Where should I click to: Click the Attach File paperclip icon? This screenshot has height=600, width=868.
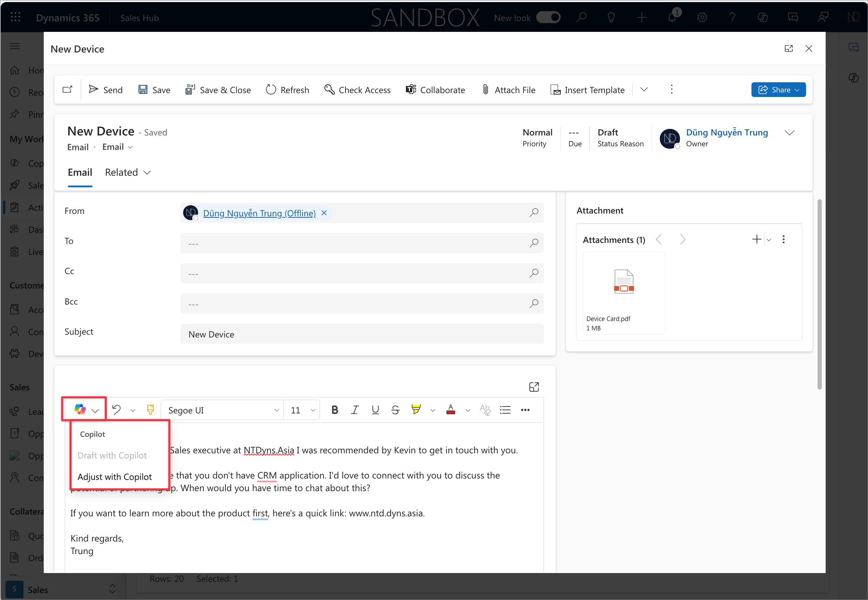coord(485,90)
